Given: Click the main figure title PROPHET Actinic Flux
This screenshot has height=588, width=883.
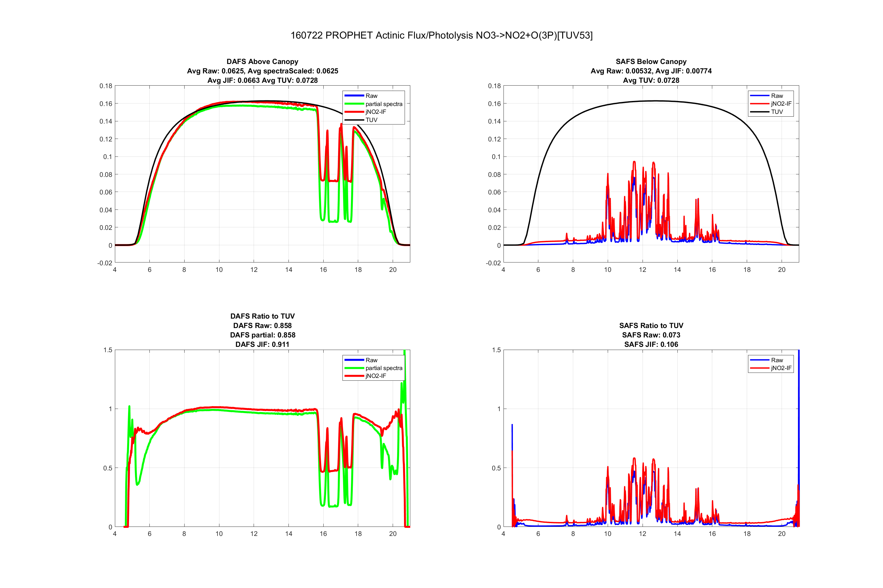Looking at the screenshot, I should (x=441, y=35).
